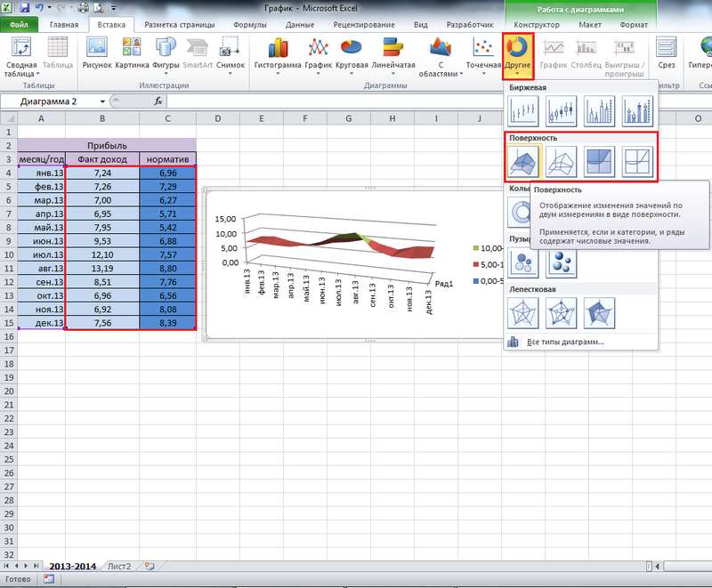Open the Гистограмма chart menu
The width and height of the screenshot is (712, 588).
[x=278, y=56]
